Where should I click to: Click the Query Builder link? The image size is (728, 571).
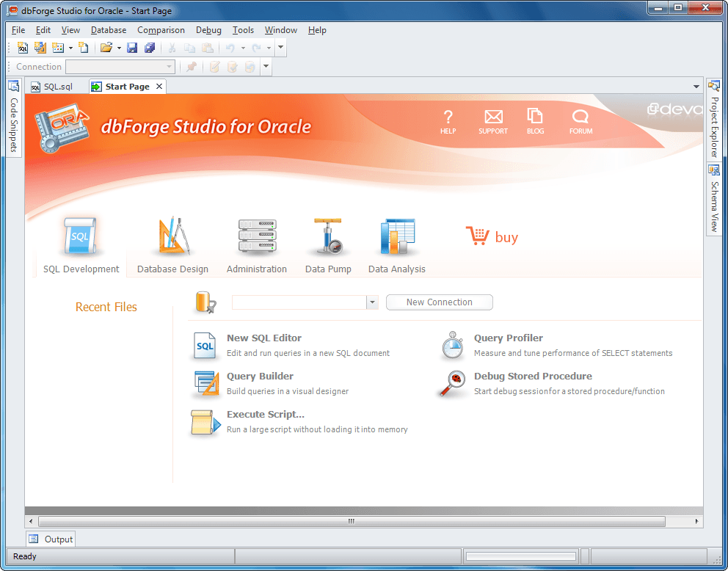click(260, 376)
